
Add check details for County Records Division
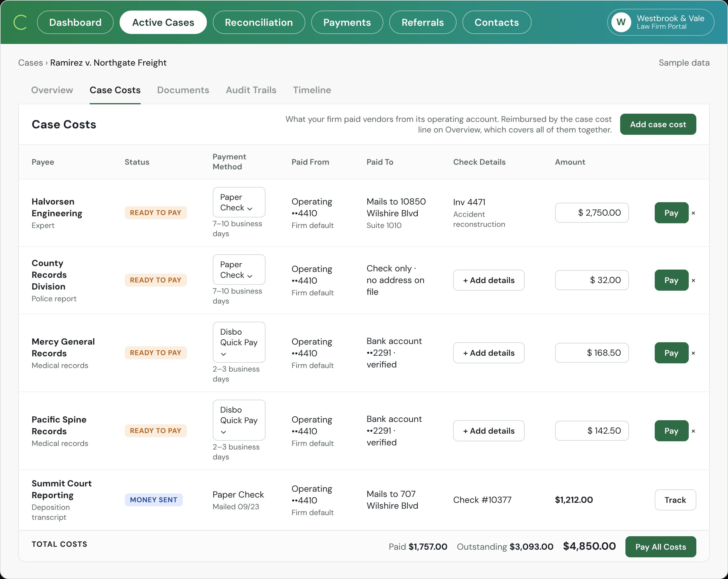click(x=489, y=280)
